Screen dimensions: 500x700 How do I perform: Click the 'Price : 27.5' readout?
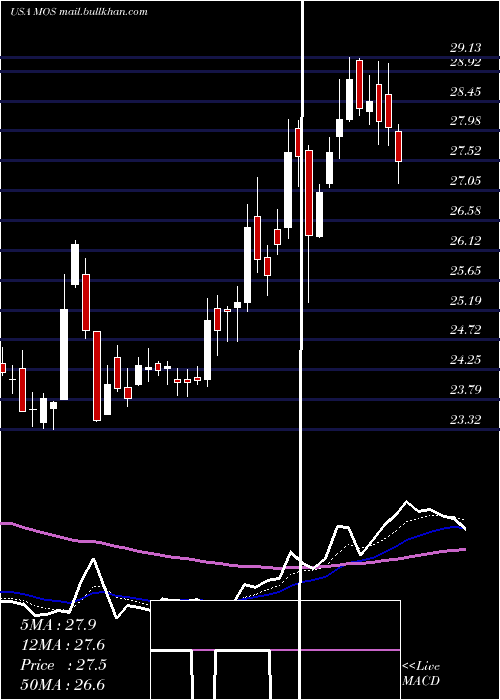pyautogui.click(x=63, y=665)
